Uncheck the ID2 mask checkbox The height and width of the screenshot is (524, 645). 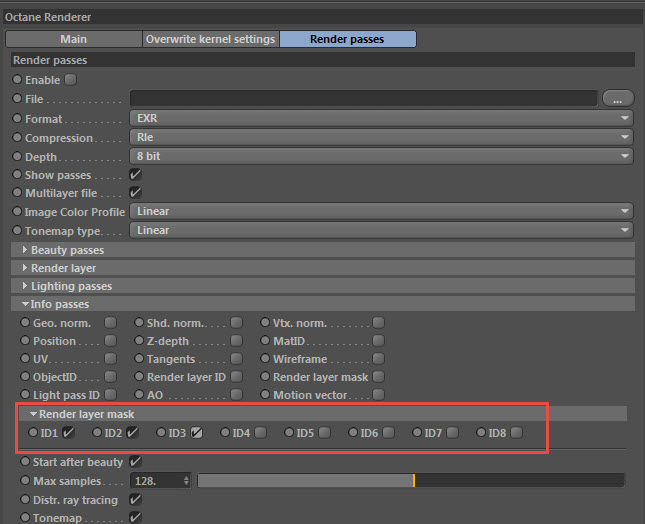(x=132, y=433)
